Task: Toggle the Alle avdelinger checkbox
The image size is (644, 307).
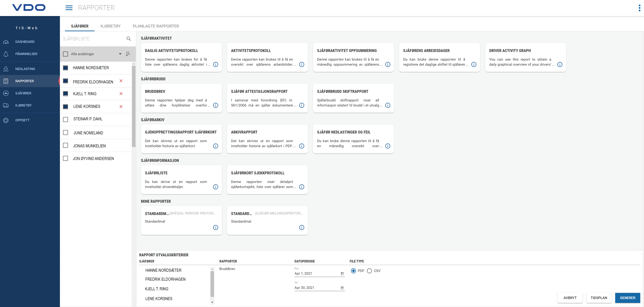Action: 65,54
